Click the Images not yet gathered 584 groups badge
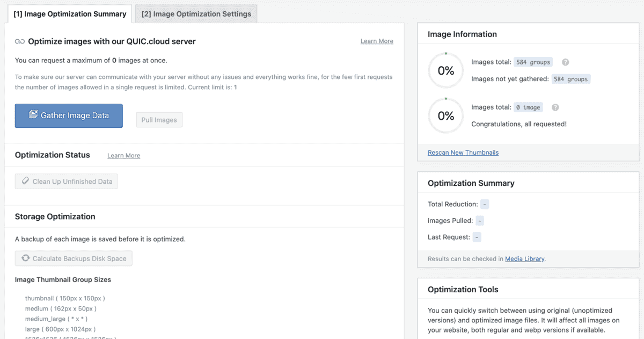Image resolution: width=644 pixels, height=339 pixels. 570,79
